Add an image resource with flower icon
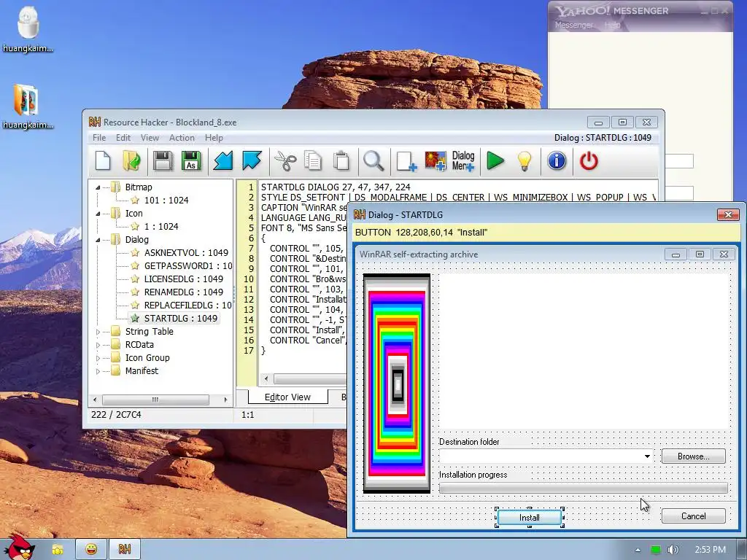The height and width of the screenshot is (560, 747). pyautogui.click(x=436, y=160)
